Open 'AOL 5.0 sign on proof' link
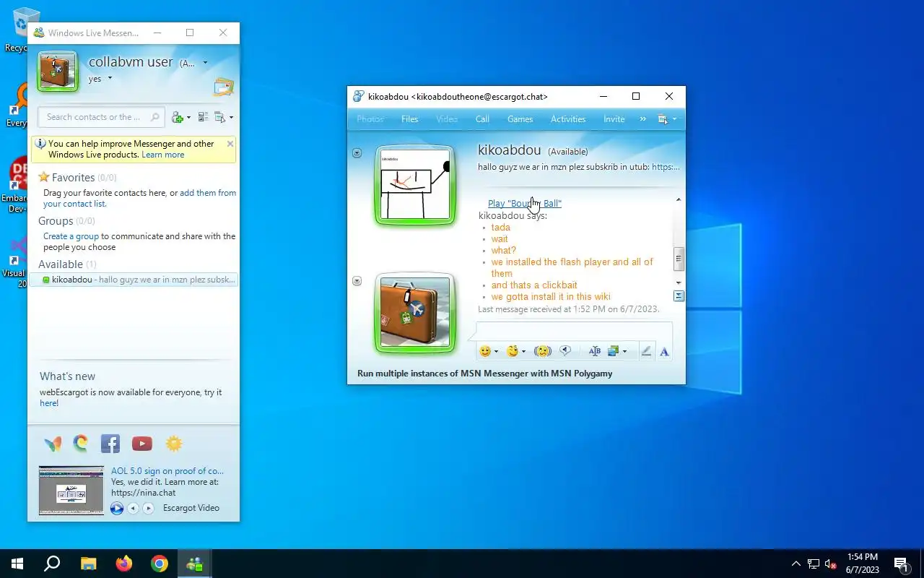 point(167,471)
